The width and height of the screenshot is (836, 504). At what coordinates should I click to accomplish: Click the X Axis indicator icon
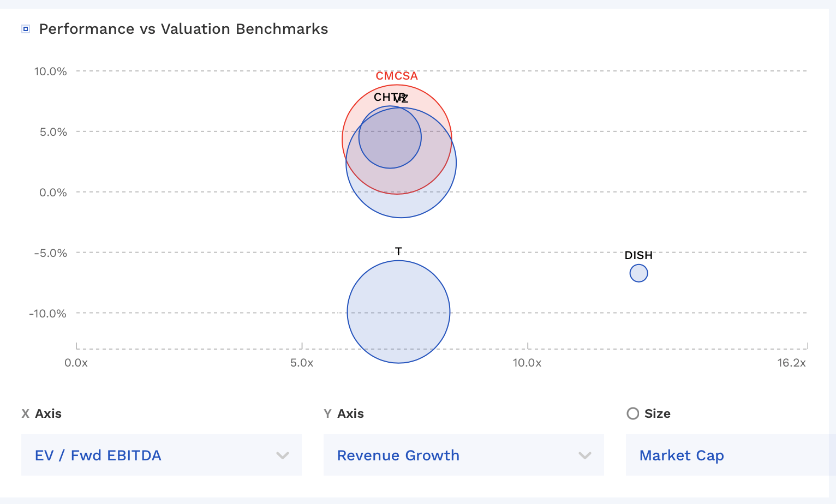(25, 413)
